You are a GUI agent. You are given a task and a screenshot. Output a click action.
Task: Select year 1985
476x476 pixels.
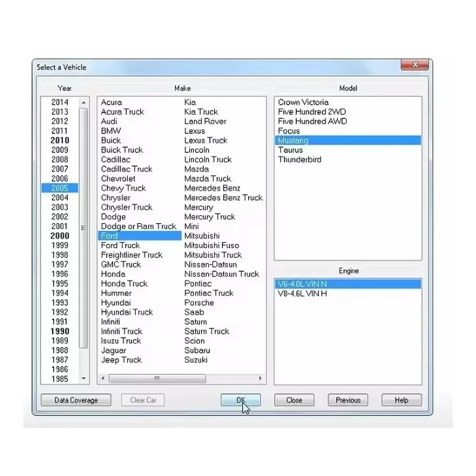pyautogui.click(x=60, y=379)
